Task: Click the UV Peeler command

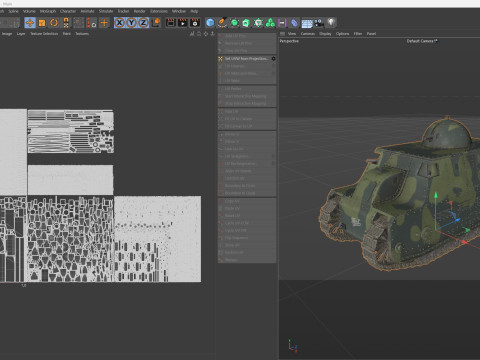Action: tap(247, 89)
